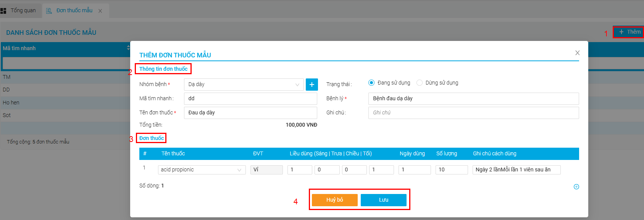Click the Ghi chú cách dùng column header
The height and width of the screenshot is (220, 644).
(x=494, y=153)
